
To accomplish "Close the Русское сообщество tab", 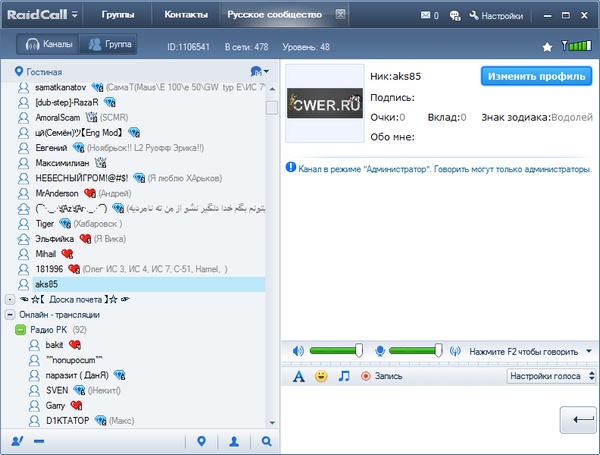I will click(340, 15).
